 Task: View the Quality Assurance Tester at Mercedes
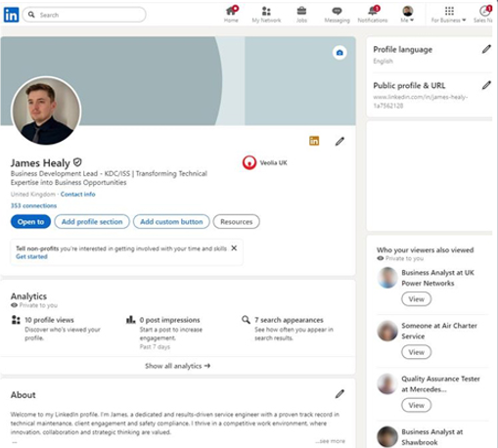[x=417, y=405]
